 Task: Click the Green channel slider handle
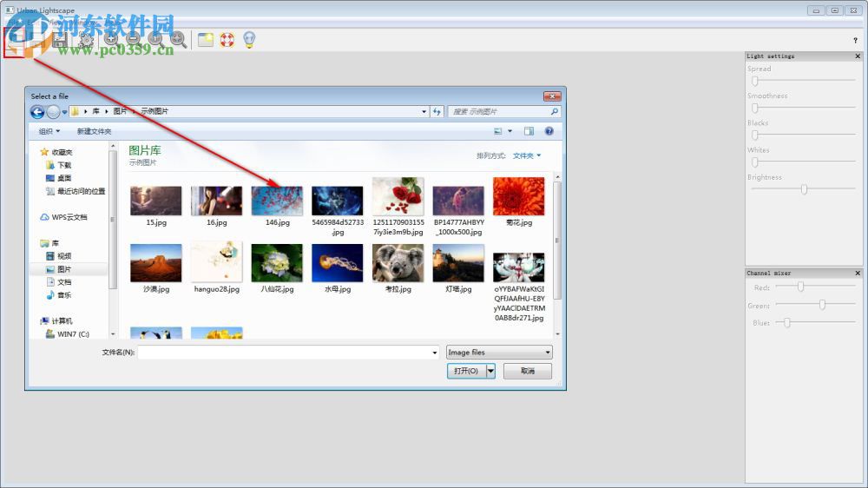[822, 305]
